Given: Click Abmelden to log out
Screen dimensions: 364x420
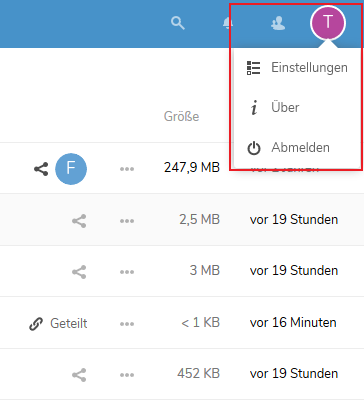Looking at the screenshot, I should coord(297,147).
